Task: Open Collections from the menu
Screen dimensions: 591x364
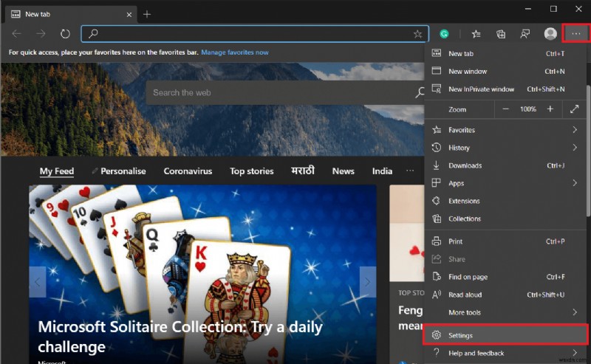Action: tap(505, 219)
